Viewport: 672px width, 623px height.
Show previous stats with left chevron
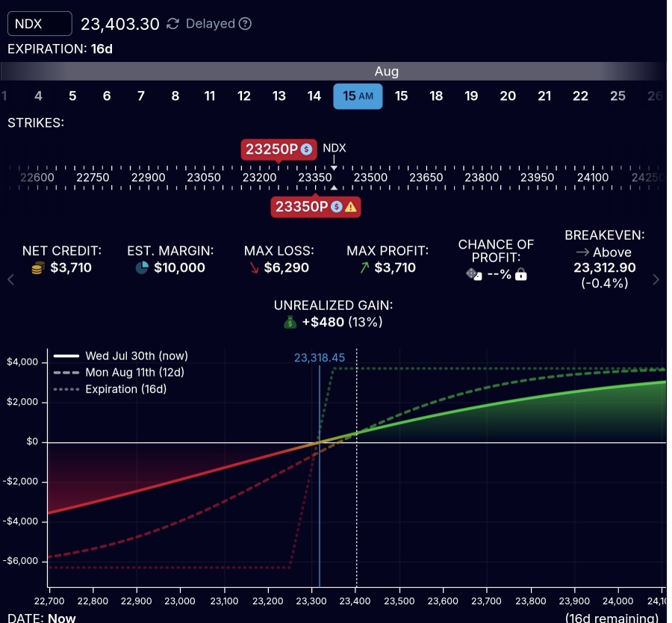[x=11, y=279]
